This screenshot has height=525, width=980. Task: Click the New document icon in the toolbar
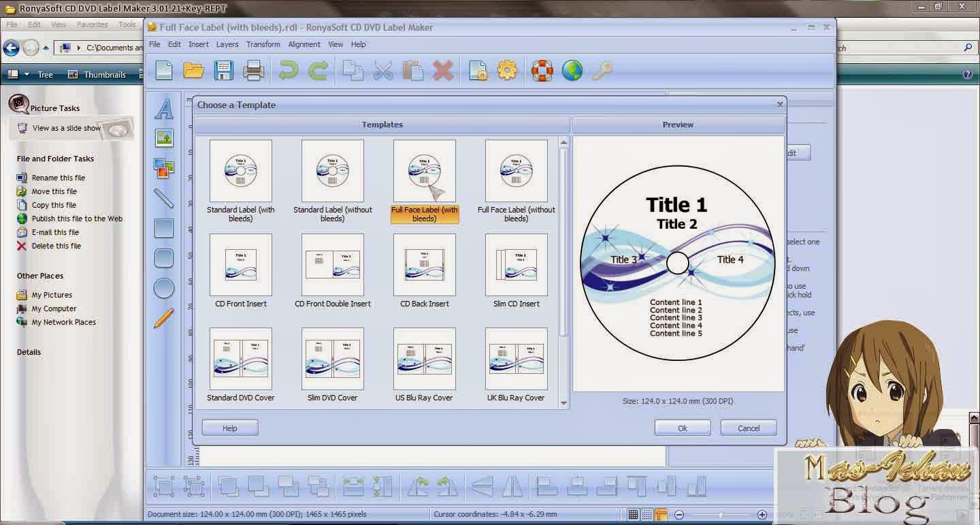164,70
